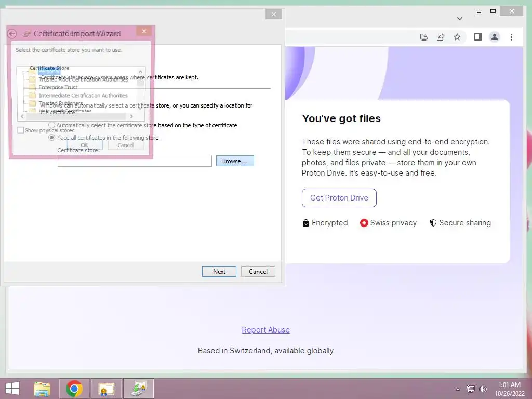Click the store list's right scroll arrow
This screenshot has height=399, width=532.
(x=131, y=116)
